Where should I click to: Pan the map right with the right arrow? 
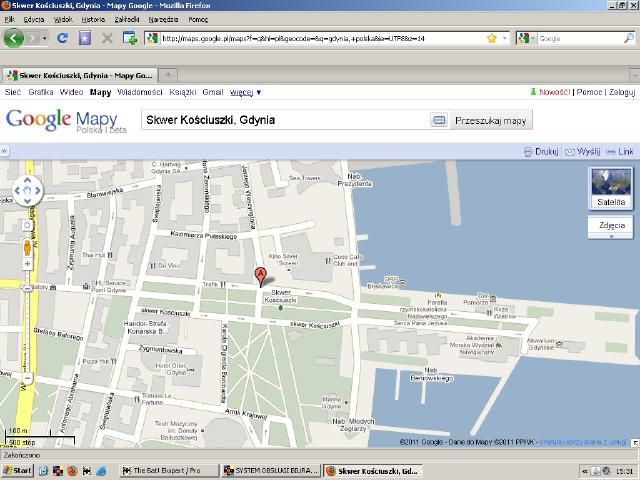(x=38, y=190)
